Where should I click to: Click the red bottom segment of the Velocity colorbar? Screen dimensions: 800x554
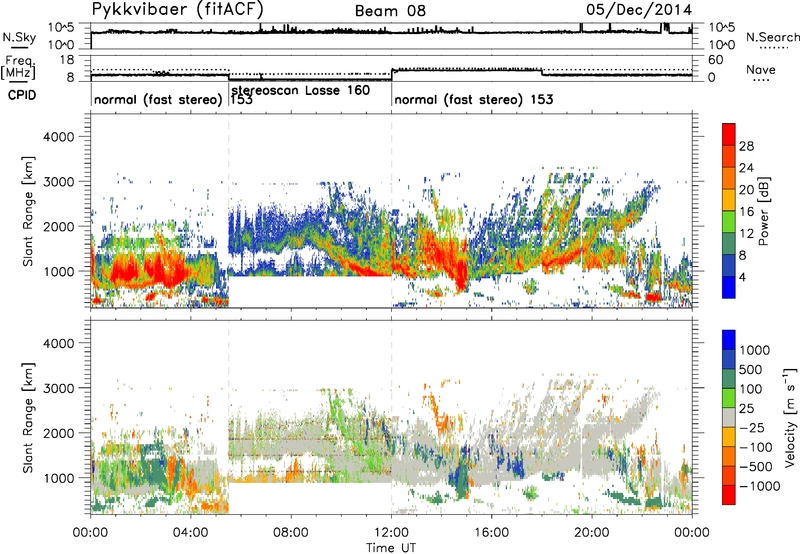pos(729,495)
